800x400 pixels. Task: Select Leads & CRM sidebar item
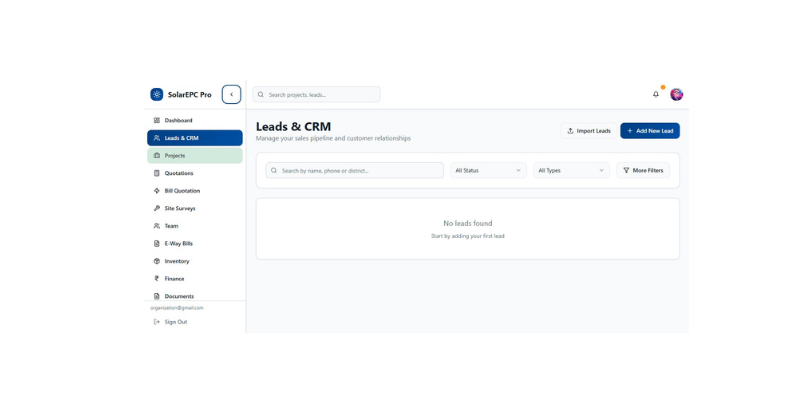point(195,138)
